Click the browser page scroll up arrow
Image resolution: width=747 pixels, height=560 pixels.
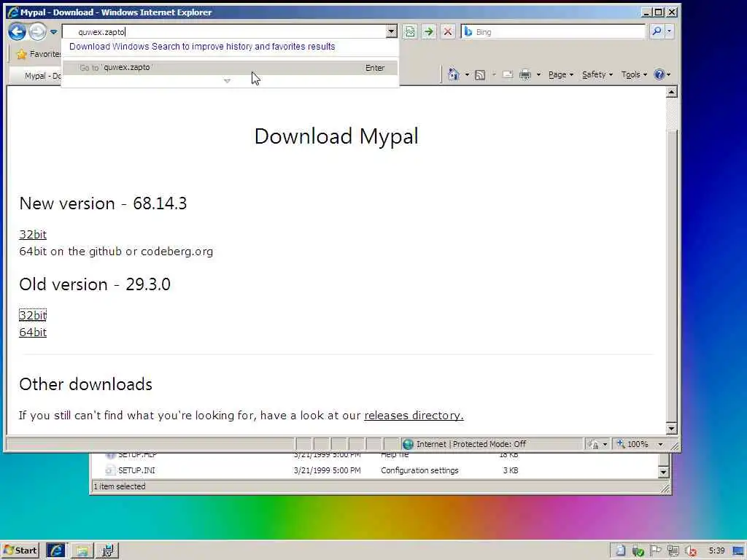pyautogui.click(x=671, y=92)
